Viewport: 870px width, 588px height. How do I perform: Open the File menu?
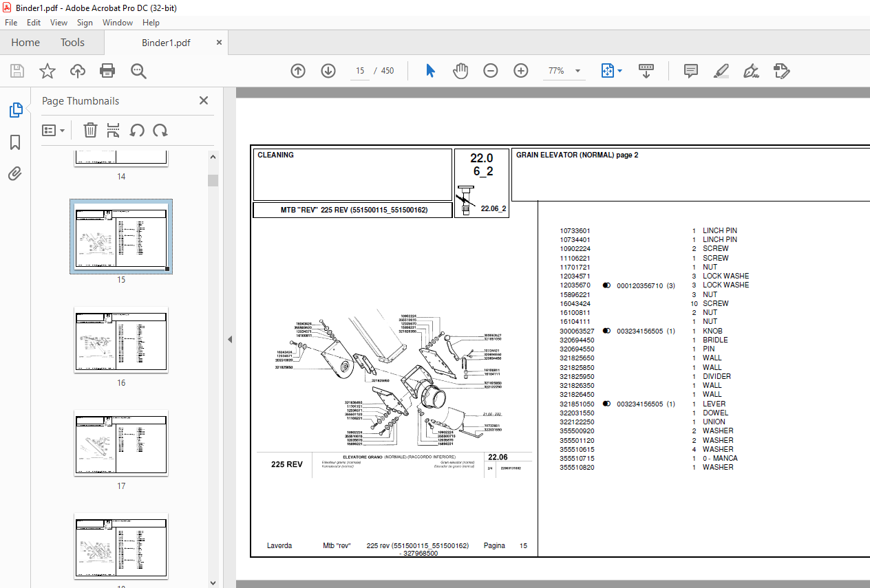click(x=11, y=23)
